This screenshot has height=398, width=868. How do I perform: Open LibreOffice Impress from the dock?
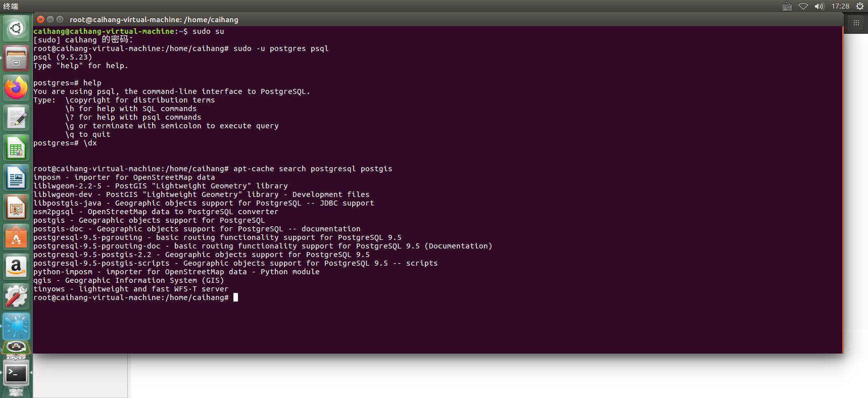[x=16, y=207]
